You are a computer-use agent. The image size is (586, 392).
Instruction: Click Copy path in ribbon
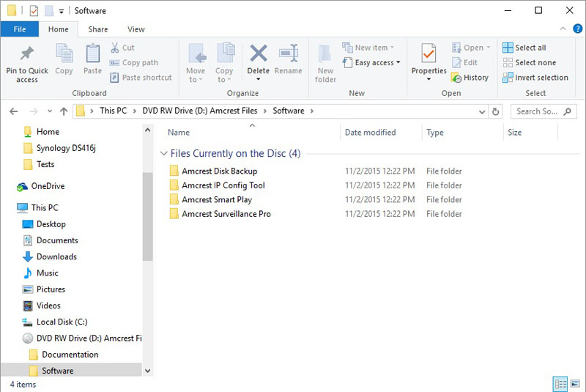pos(134,63)
